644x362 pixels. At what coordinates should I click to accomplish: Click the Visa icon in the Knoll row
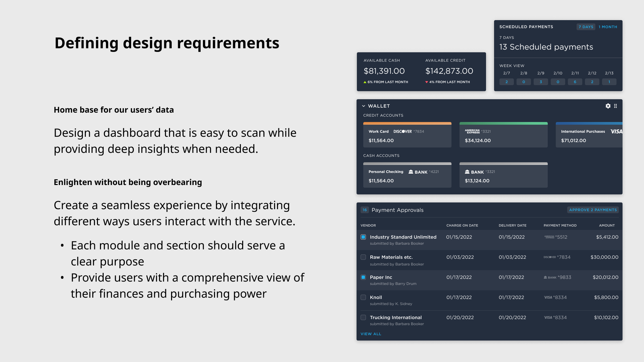(x=548, y=297)
